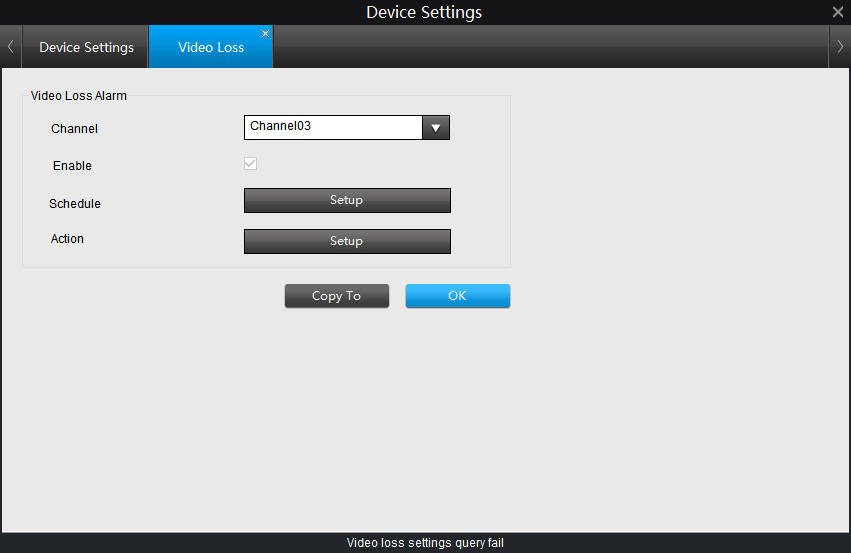This screenshot has height=553, width=851.
Task: Click the 'Action' label
Action: click(x=67, y=239)
